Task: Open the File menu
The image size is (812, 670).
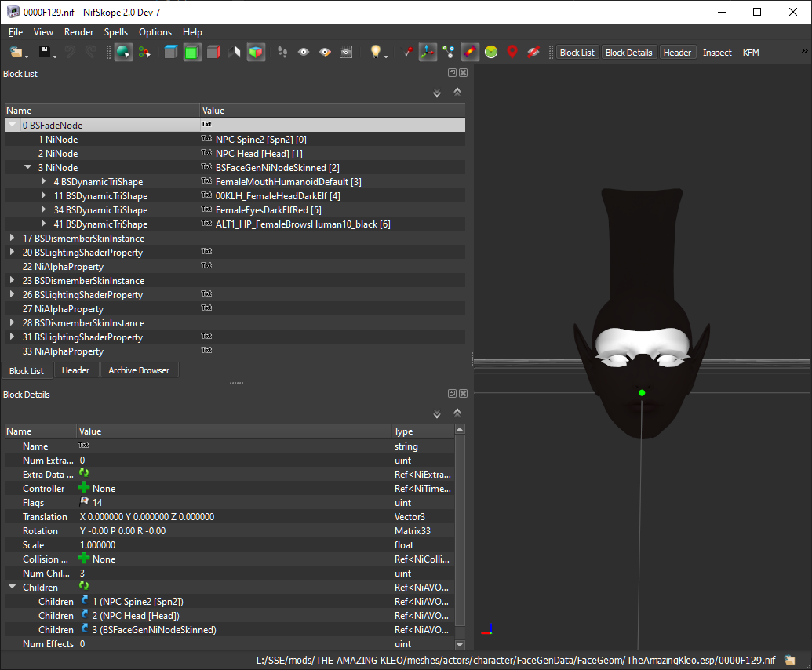Action: (16, 32)
